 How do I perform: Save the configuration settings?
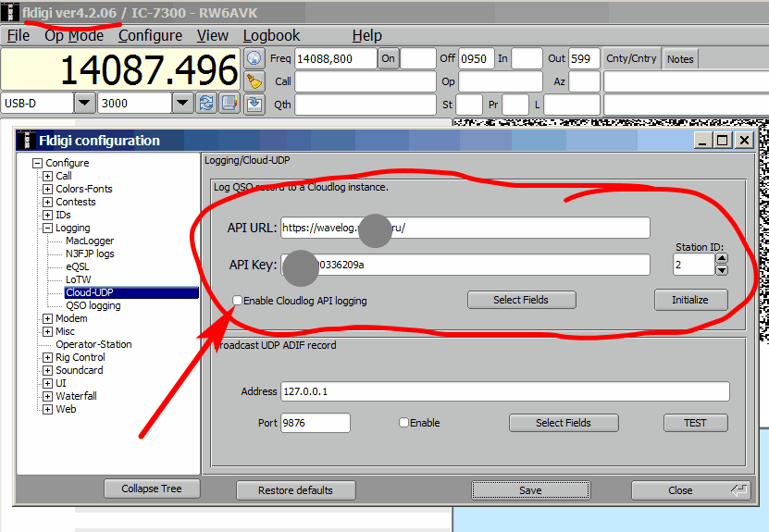tap(530, 490)
